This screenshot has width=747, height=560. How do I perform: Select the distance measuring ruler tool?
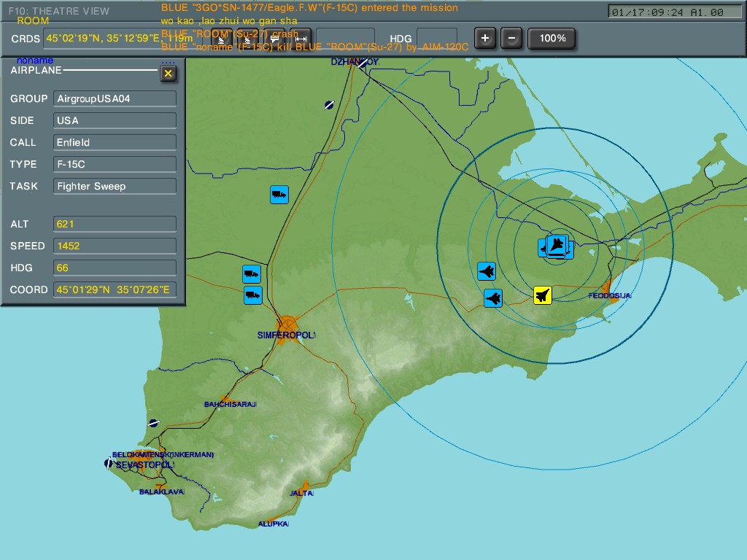[301, 38]
